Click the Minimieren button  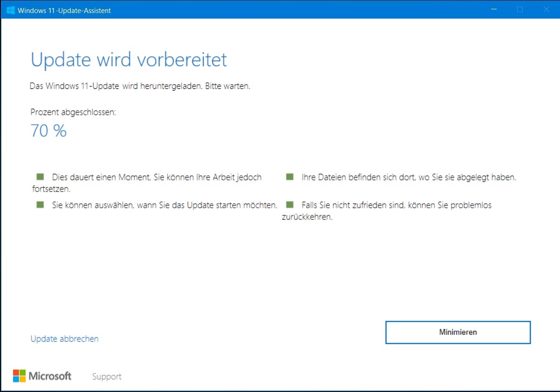point(458,332)
